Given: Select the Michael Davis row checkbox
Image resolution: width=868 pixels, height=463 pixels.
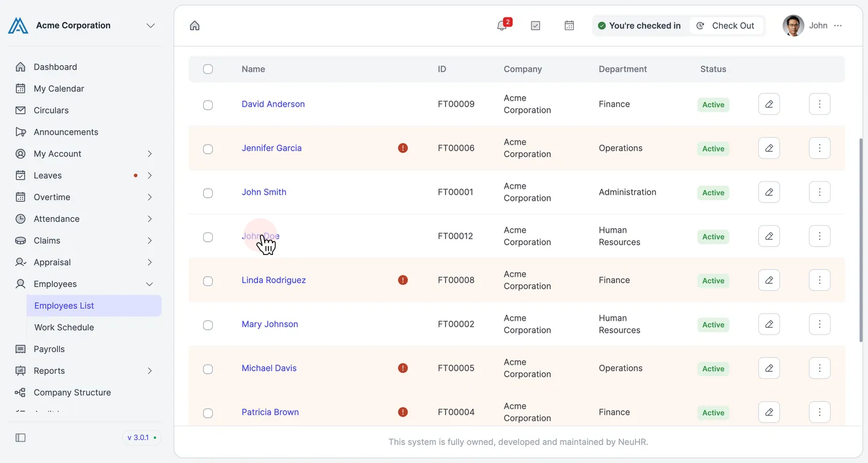Looking at the screenshot, I should coord(208,369).
